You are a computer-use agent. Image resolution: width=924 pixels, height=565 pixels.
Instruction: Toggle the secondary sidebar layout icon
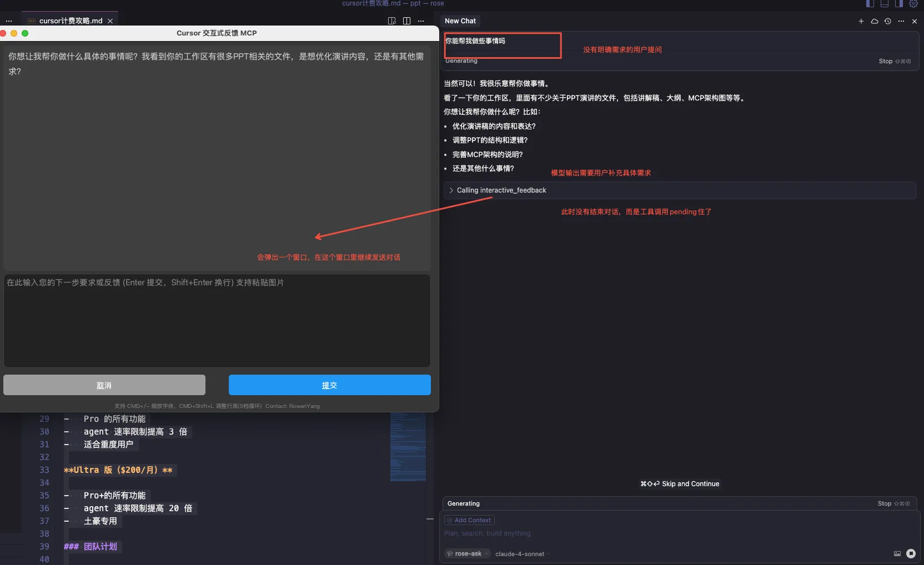[899, 3]
